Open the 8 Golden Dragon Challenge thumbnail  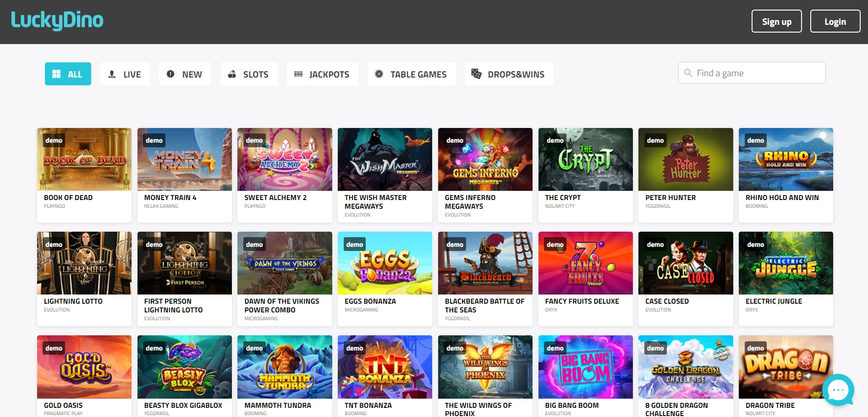(686, 367)
